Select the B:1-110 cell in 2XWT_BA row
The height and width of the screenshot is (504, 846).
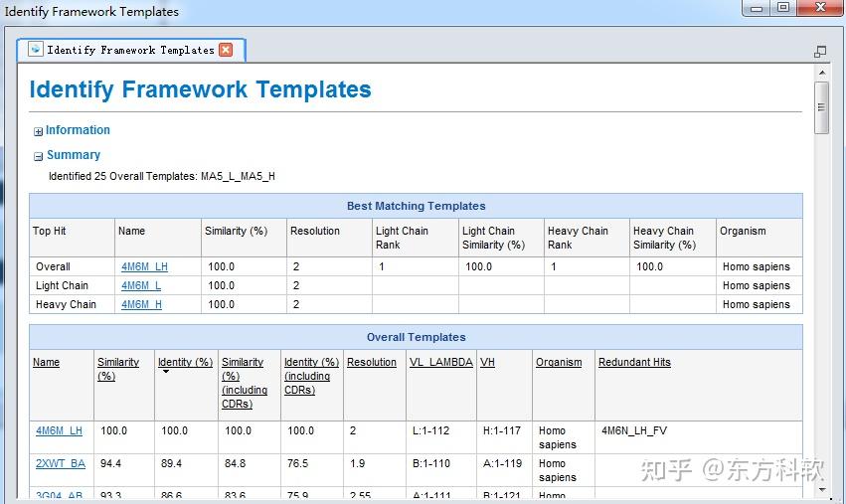[x=431, y=463]
